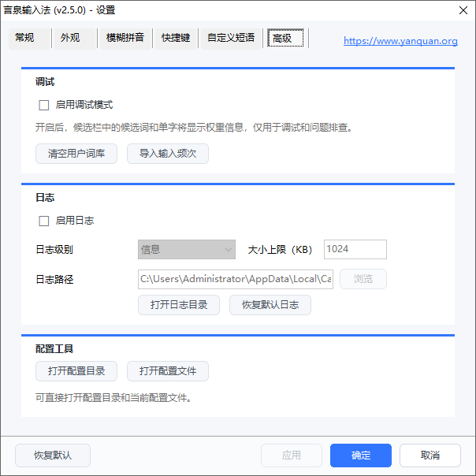Click the 清空用户词库 button

76,154
